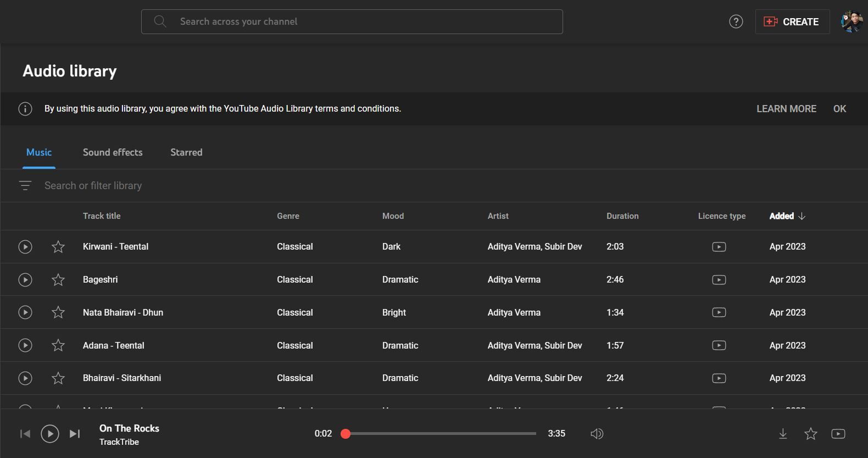Open the Starred tab

point(186,152)
